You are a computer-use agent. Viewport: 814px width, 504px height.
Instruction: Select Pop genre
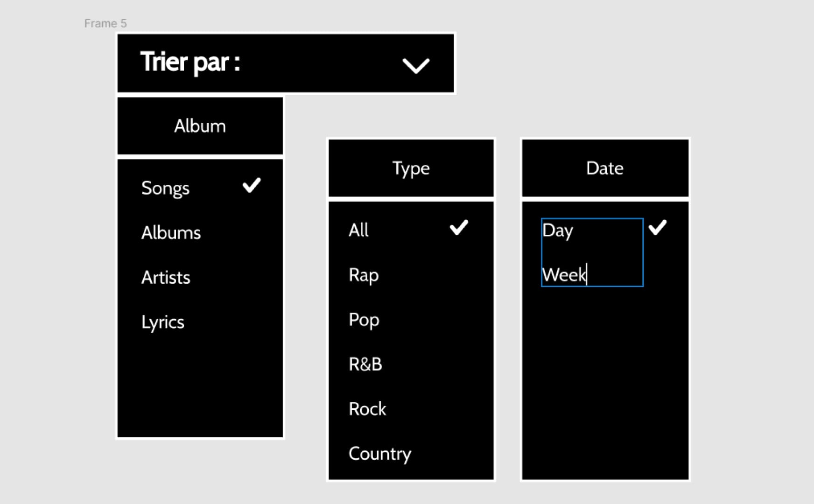click(364, 320)
